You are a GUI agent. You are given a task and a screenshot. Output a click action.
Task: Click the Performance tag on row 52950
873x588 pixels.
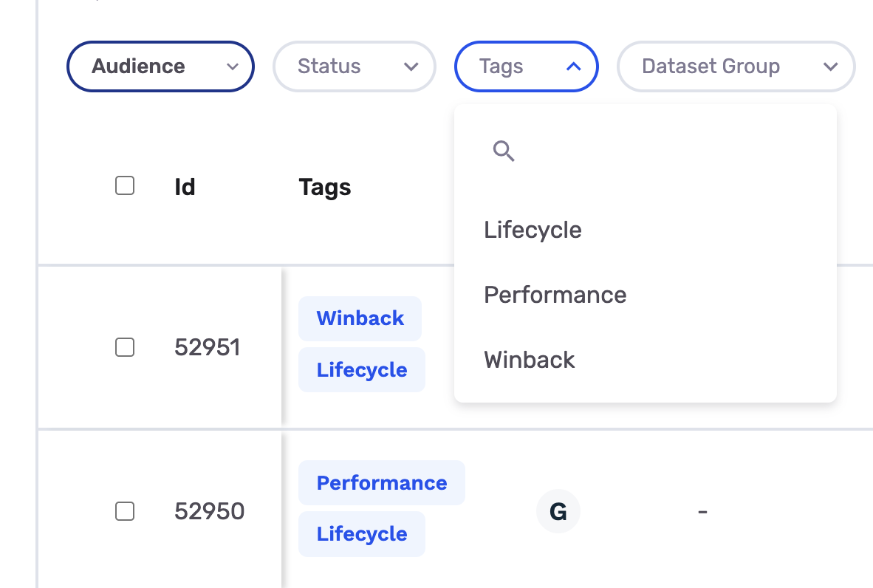tap(382, 483)
